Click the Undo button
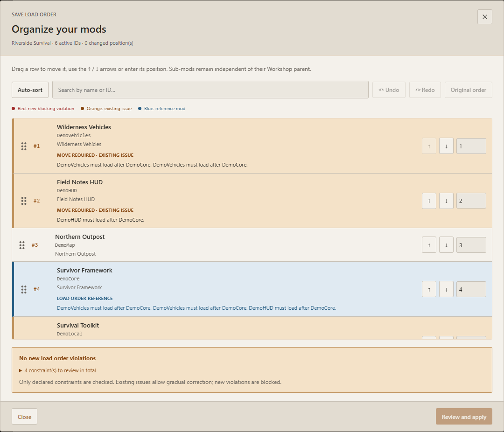 point(389,90)
